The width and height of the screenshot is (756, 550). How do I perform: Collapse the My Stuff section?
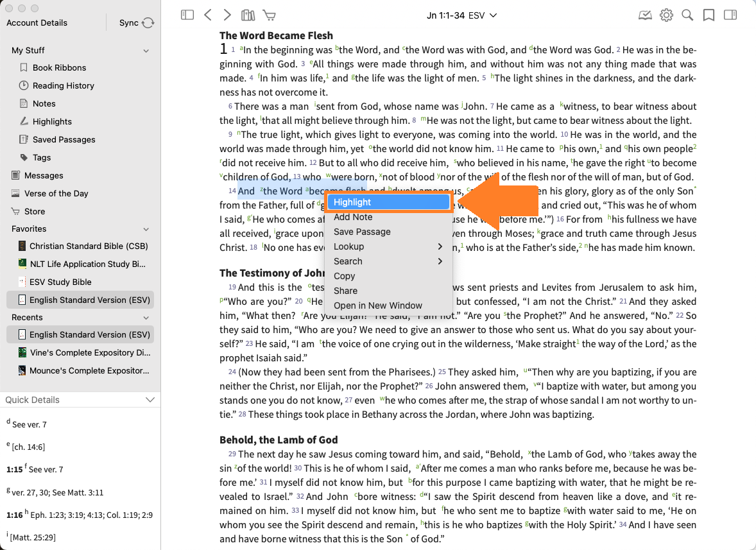146,50
